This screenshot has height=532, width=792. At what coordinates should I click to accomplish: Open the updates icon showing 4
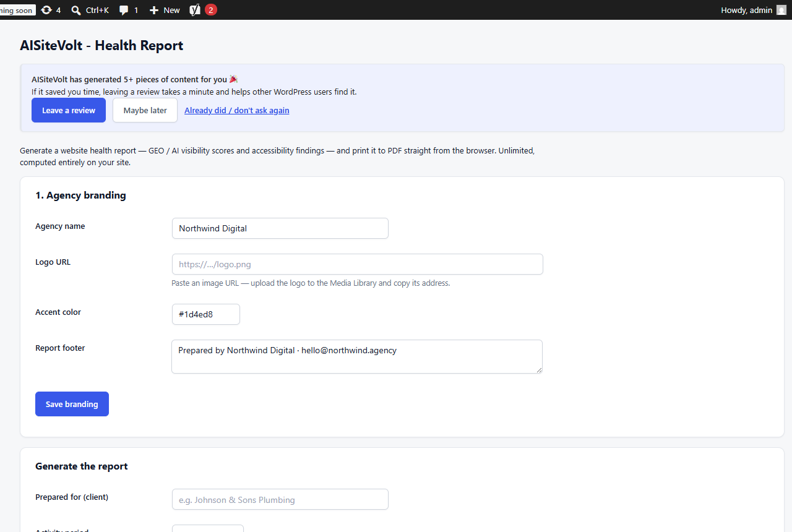click(x=46, y=10)
